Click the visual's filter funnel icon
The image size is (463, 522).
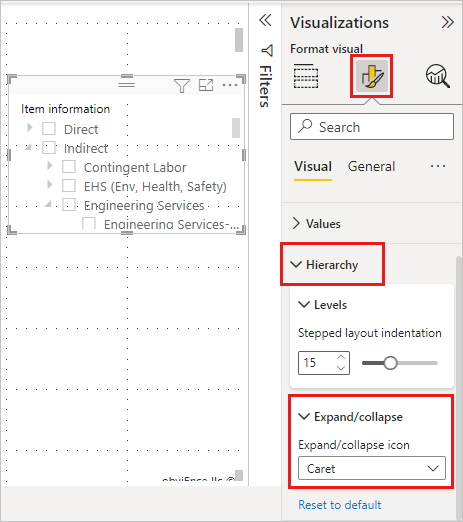click(x=182, y=86)
